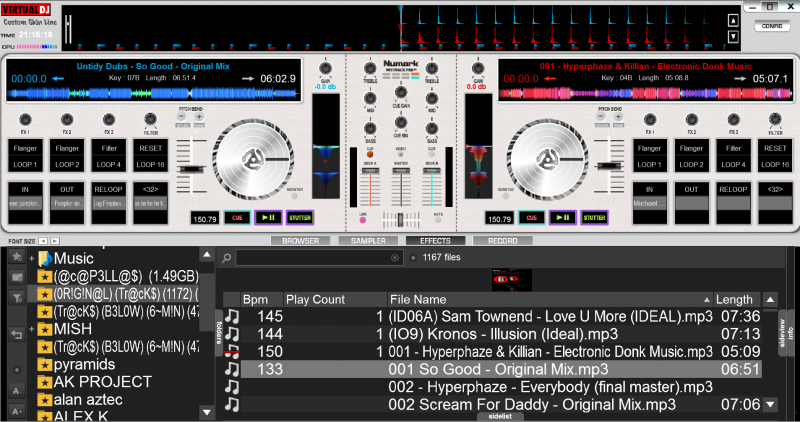Click the music note icon of the Kronos Illusion row
Image resolution: width=800 pixels, height=422 pixels.
point(232,334)
